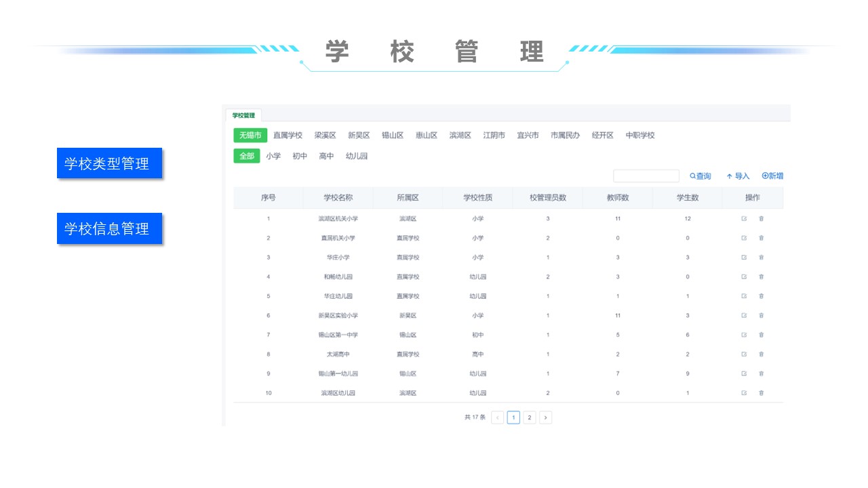Click edit icon for 新吴区实验小学 row

(x=744, y=316)
